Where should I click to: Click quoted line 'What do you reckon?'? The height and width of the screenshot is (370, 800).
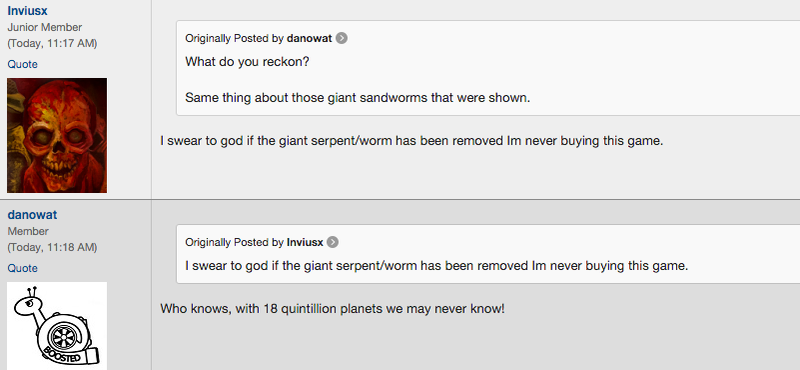(247, 62)
